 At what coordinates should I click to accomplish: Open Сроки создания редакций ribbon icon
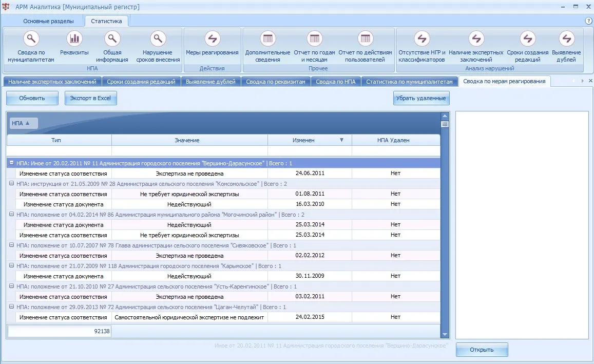(x=528, y=39)
